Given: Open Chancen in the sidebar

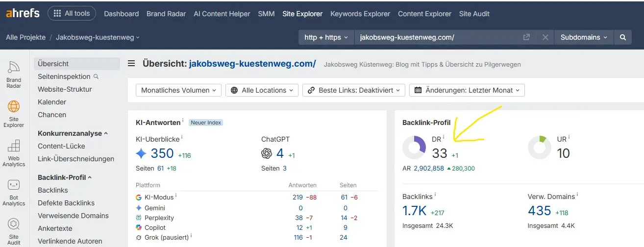Looking at the screenshot, I should (52, 115).
